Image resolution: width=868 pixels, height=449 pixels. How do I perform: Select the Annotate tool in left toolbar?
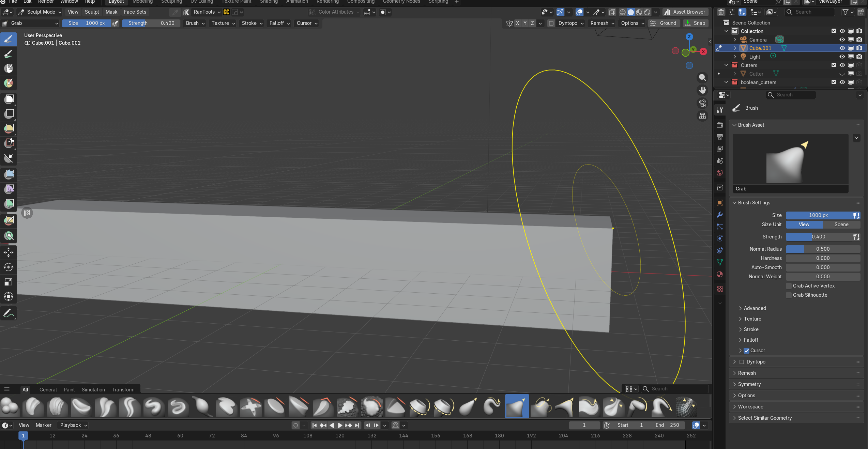point(9,313)
